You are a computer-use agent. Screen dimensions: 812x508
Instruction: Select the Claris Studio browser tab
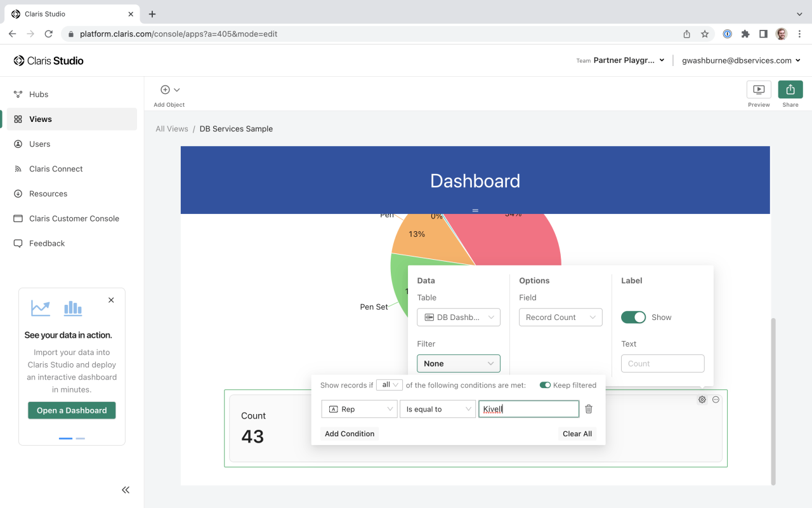coord(73,14)
